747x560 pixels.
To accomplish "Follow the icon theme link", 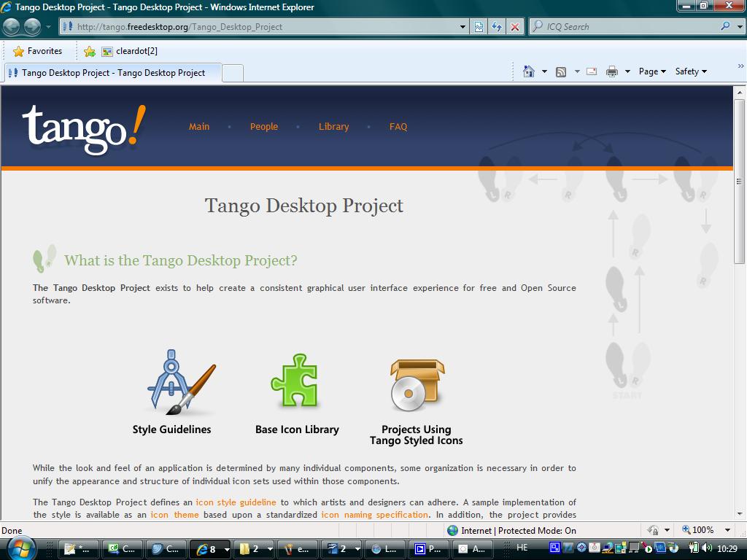I will (x=174, y=515).
